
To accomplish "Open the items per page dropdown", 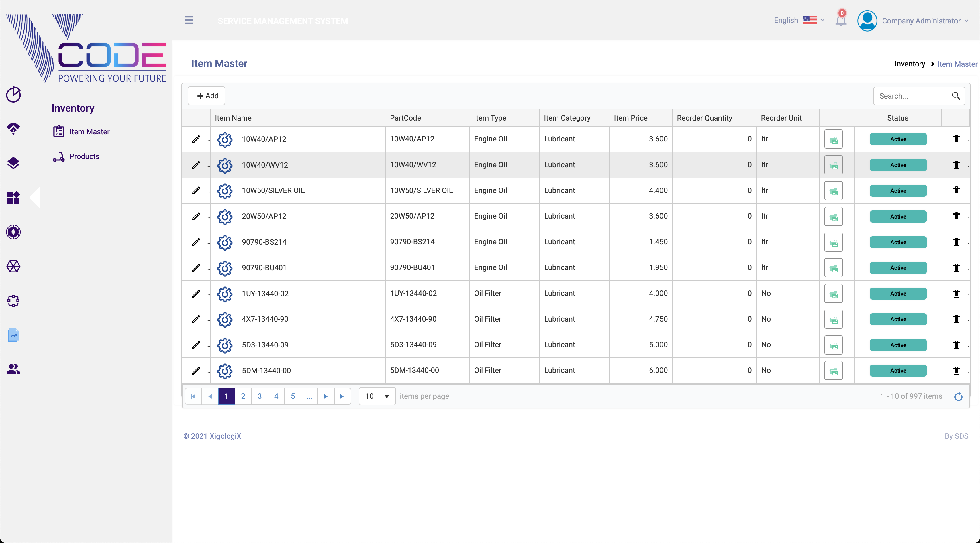I will (377, 396).
